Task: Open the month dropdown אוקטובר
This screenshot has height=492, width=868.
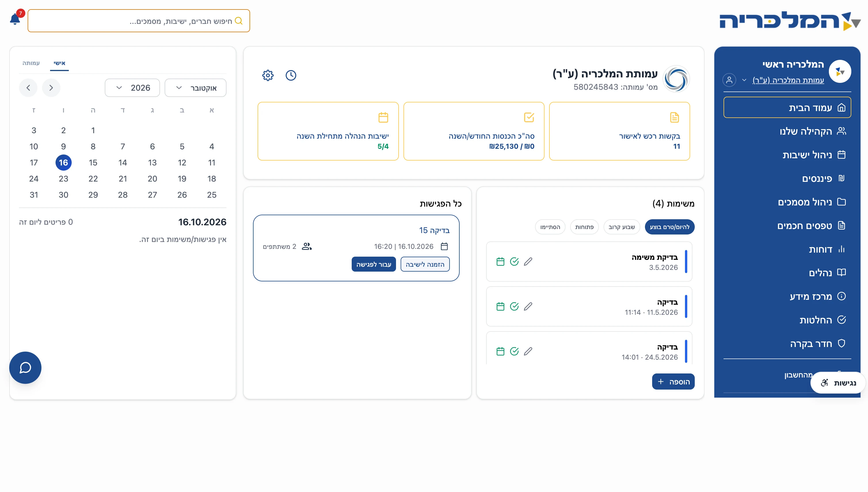Action: tap(195, 88)
